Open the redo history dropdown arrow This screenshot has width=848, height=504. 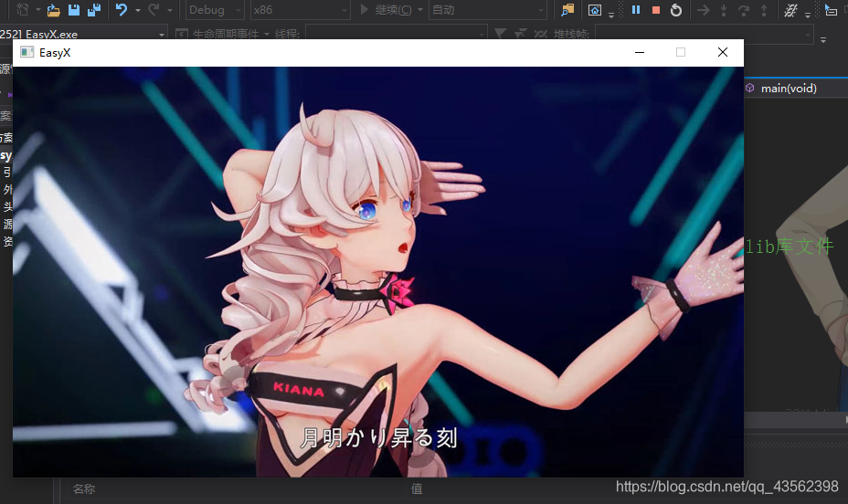click(170, 10)
